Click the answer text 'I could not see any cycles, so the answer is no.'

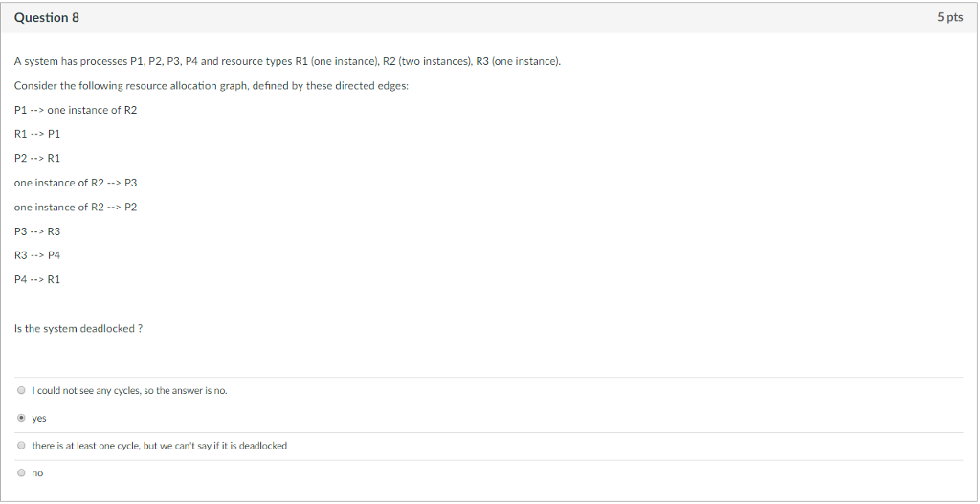point(130,391)
